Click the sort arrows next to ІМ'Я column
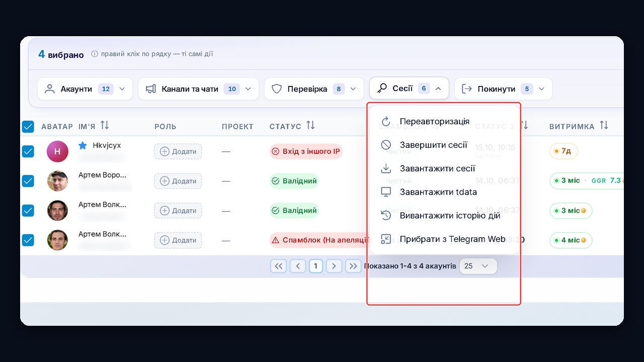 click(105, 125)
